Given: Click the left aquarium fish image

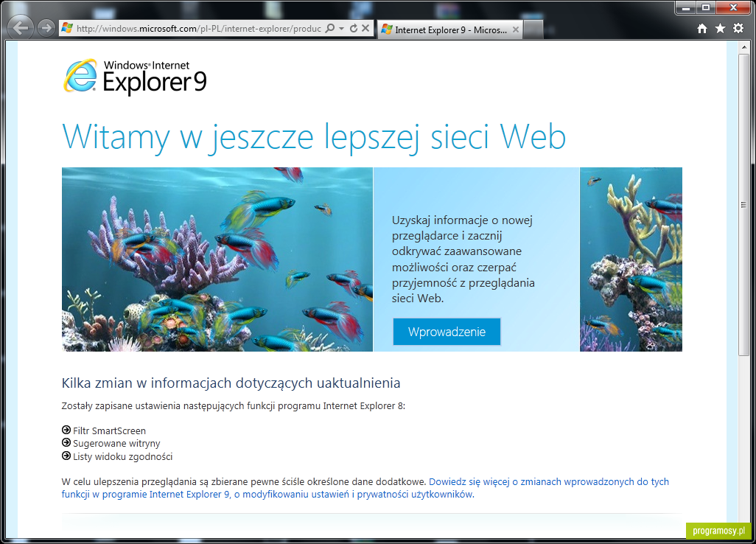Looking at the screenshot, I should [217, 259].
